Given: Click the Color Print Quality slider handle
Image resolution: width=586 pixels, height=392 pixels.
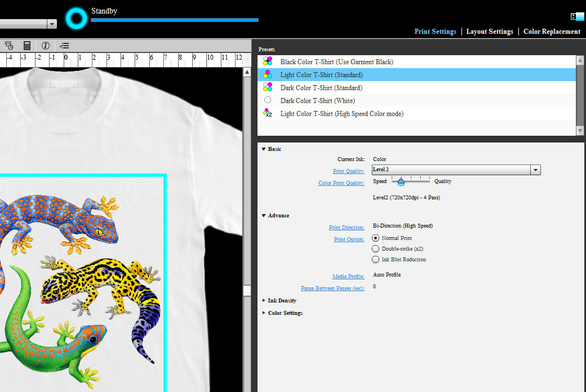Looking at the screenshot, I should coord(401,182).
